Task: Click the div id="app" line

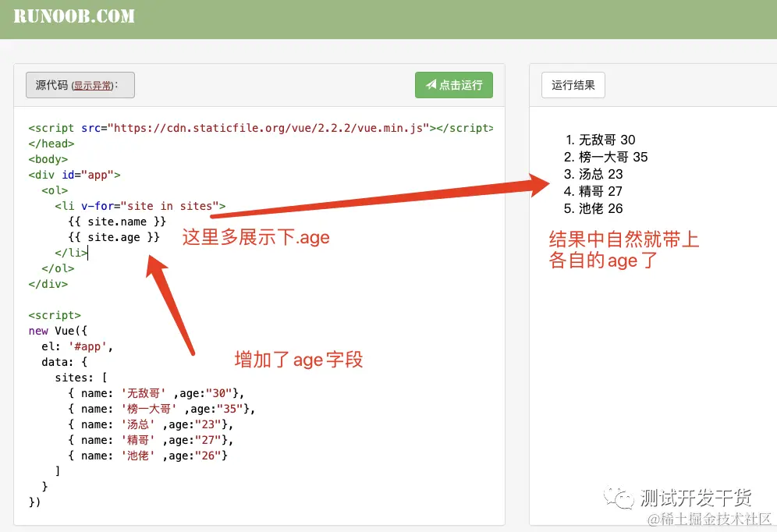Action: click(74, 175)
